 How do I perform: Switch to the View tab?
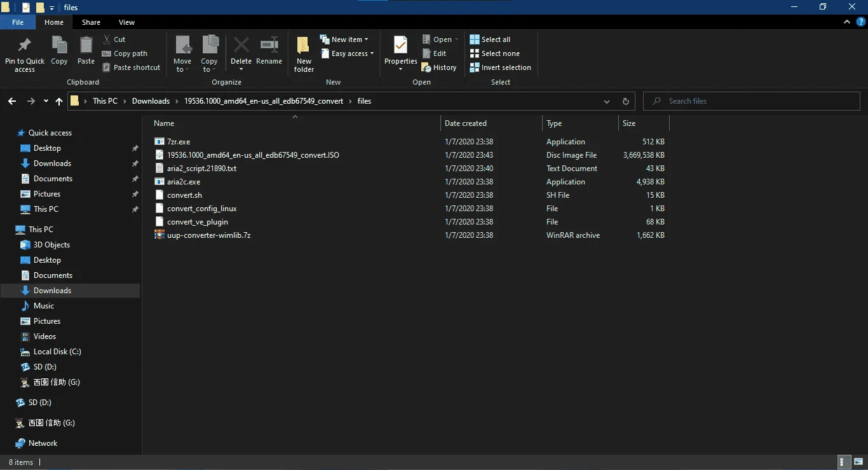[126, 22]
